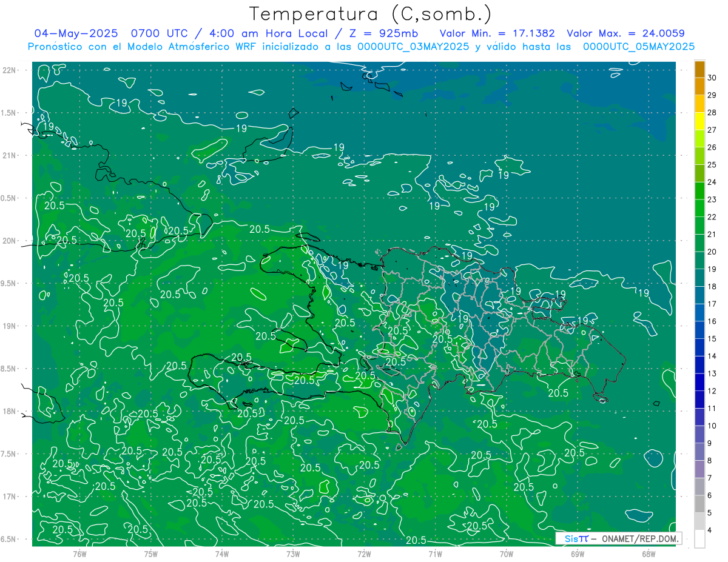Viewport: 728px width, 562px height.
Task: Click "Valor Max. = 24.0059" text
Action: [x=625, y=33]
